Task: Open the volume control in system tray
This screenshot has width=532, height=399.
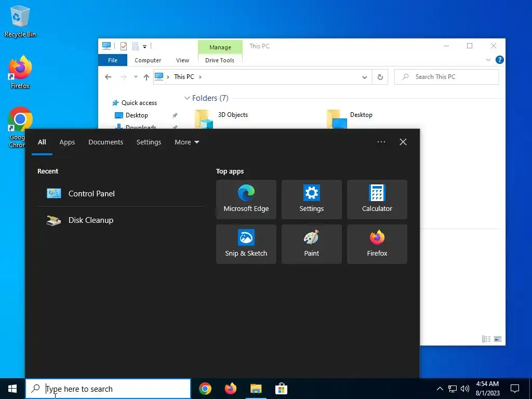Action: tap(465, 389)
